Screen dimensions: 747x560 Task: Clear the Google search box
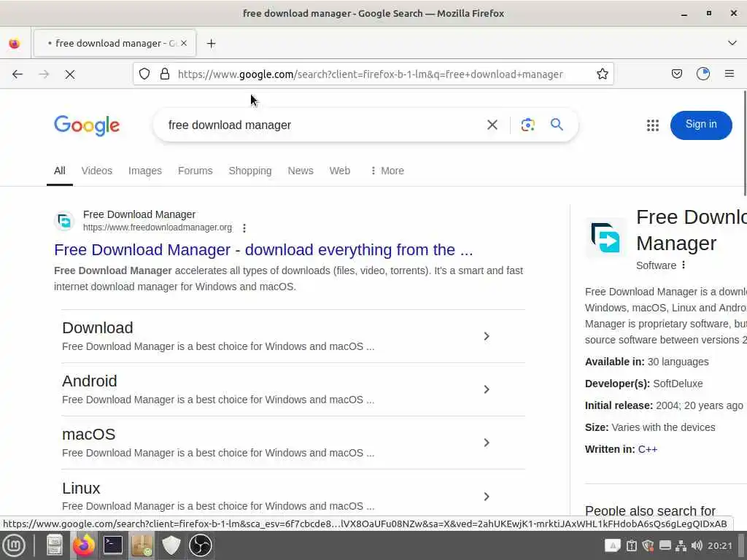(492, 125)
